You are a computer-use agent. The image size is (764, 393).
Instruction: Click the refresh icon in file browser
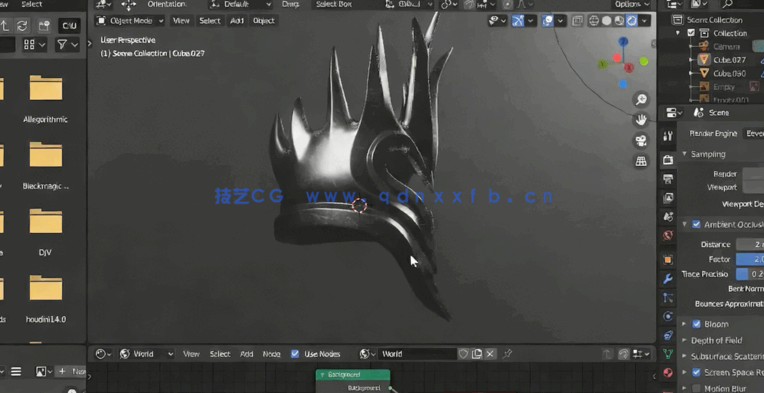coord(22,25)
